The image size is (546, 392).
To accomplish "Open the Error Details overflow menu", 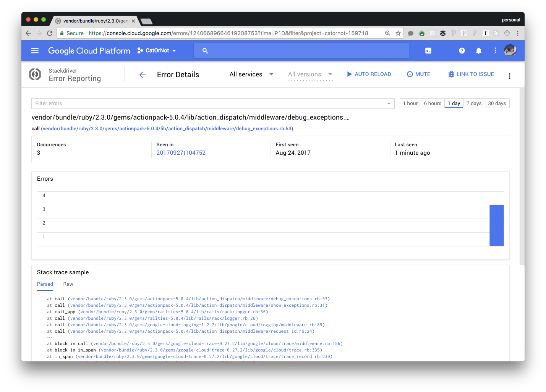I will (x=510, y=76).
